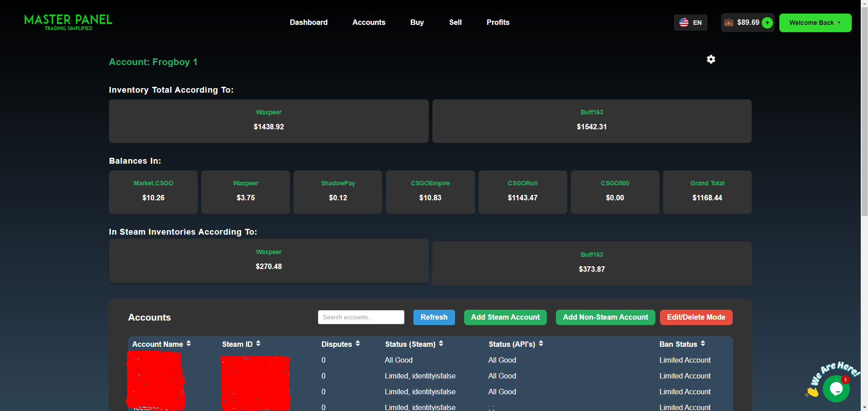Click the Waxpeer $3.75 balance card
Screen dimensions: 868x411
[x=246, y=192]
